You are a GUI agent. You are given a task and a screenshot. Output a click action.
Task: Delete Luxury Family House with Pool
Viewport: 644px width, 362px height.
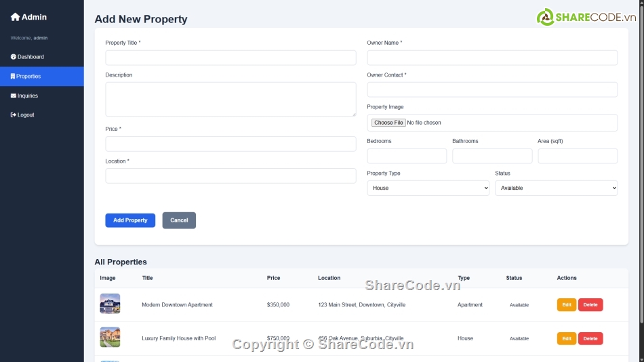click(x=590, y=338)
